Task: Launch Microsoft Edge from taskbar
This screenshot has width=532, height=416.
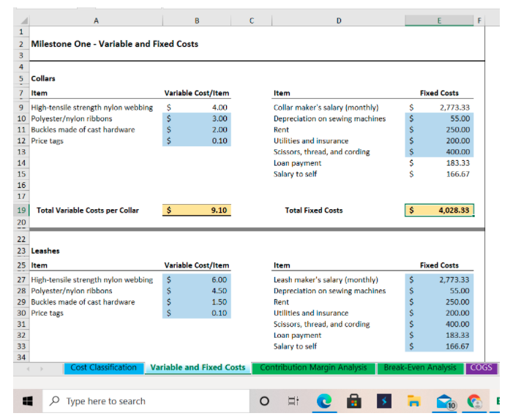Action: [324, 401]
